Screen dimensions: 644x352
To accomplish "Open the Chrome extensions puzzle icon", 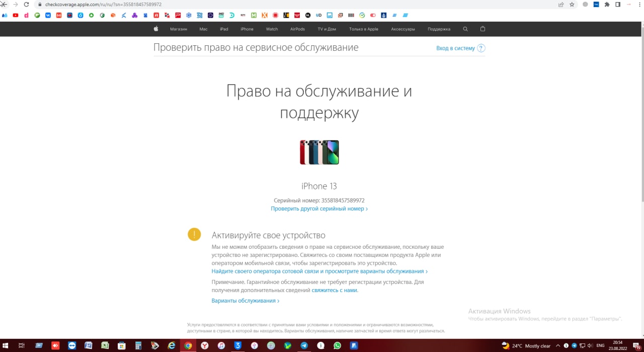I will (607, 5).
